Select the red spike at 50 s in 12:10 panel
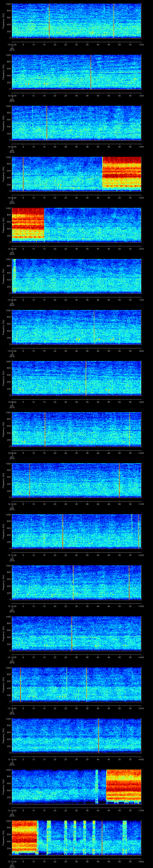The width and height of the screenshot is (153, 868). pyautogui.click(x=119, y=481)
